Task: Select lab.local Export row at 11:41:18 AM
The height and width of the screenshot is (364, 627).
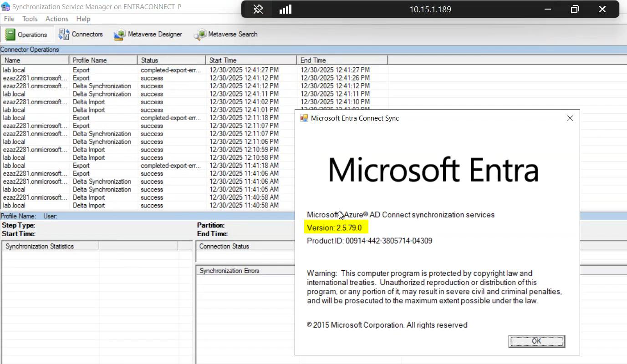Action: tap(148, 166)
